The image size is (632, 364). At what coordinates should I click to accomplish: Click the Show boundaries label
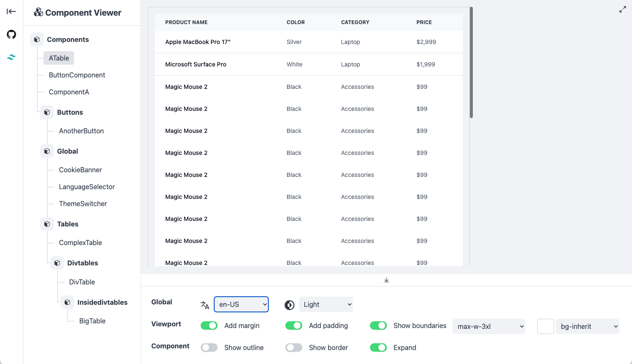(x=420, y=325)
